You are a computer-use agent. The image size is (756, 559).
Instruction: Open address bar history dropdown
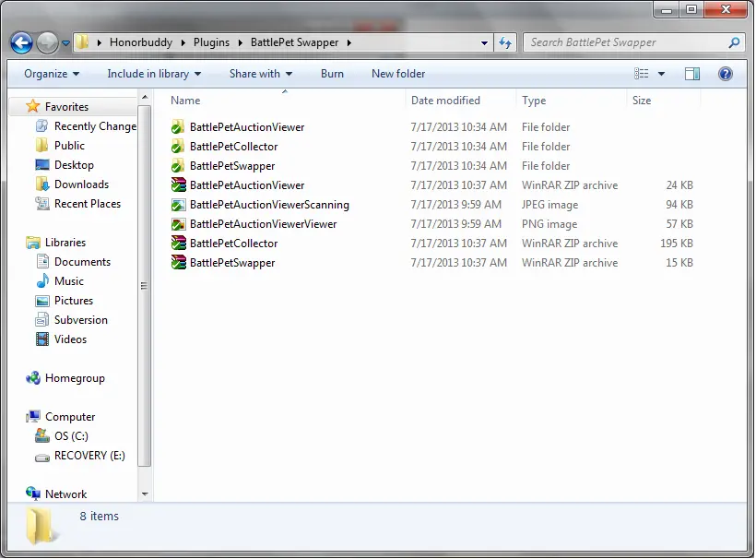pos(484,43)
